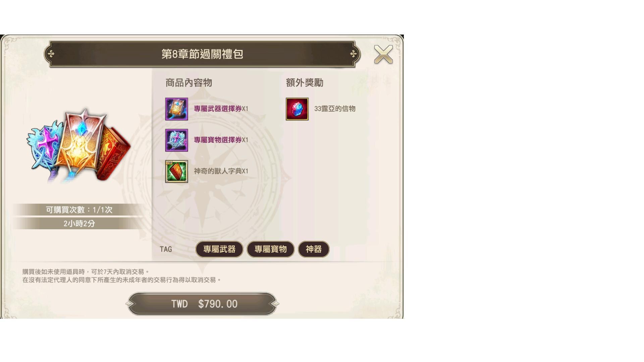Click the 商品內容物 section heading
The image size is (644, 362).
tap(189, 83)
